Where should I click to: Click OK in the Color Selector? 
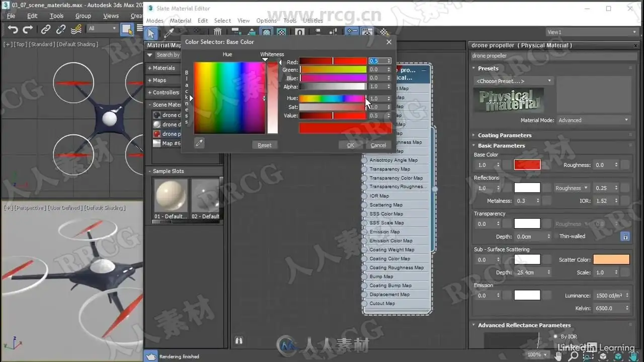[x=351, y=145]
